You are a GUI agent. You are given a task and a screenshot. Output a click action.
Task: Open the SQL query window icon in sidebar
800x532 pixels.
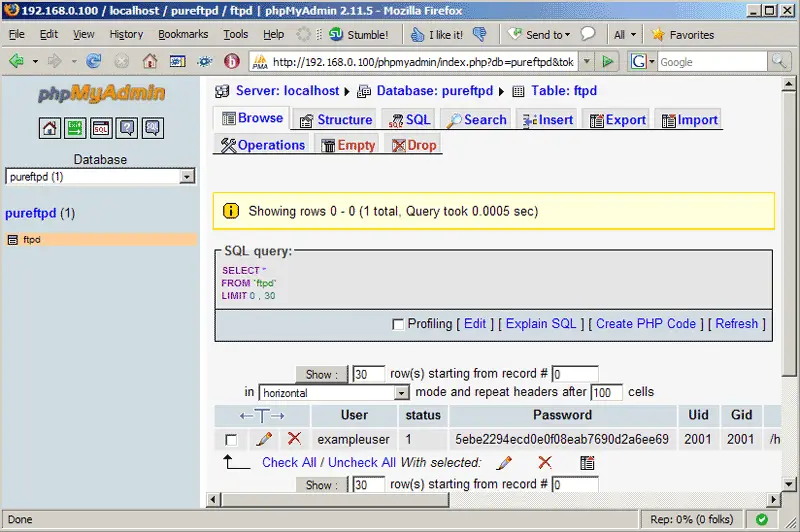tap(101, 128)
